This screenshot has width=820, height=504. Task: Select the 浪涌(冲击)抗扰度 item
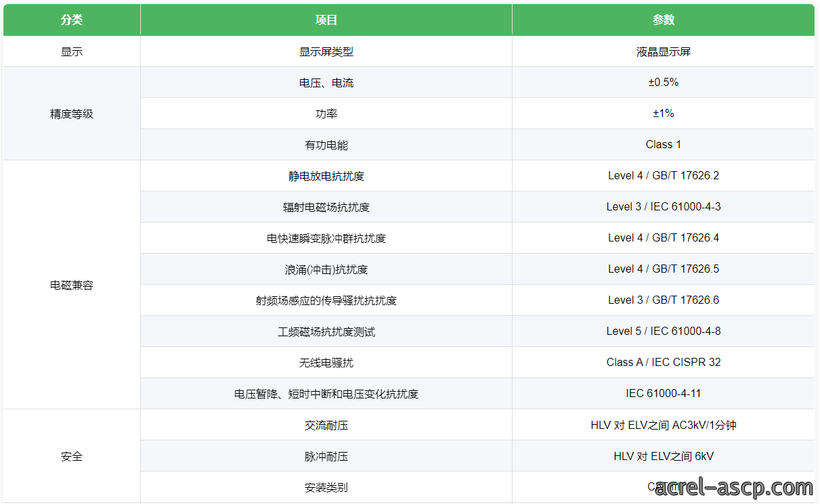tap(326, 269)
